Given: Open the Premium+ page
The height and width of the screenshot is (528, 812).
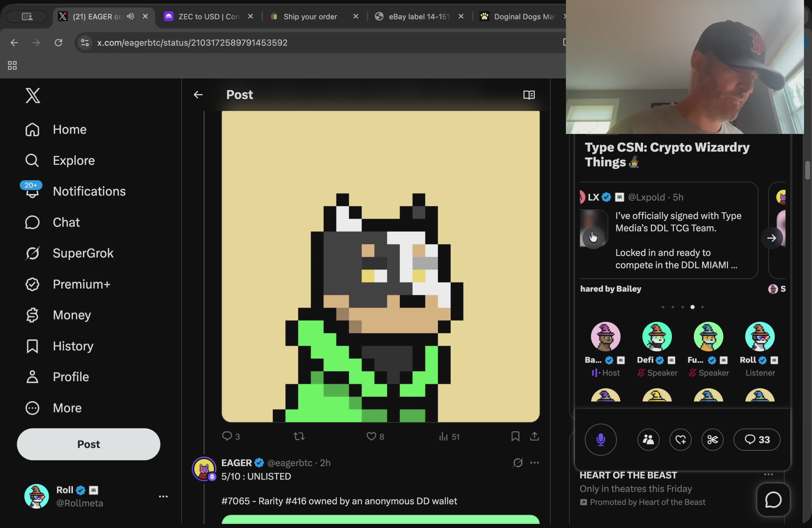Looking at the screenshot, I should (68, 284).
